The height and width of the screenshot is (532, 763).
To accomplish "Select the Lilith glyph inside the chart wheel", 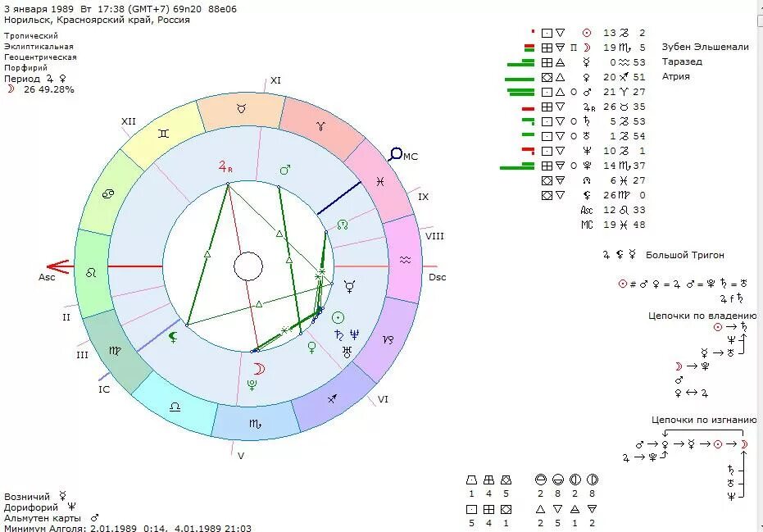I will 173,337.
